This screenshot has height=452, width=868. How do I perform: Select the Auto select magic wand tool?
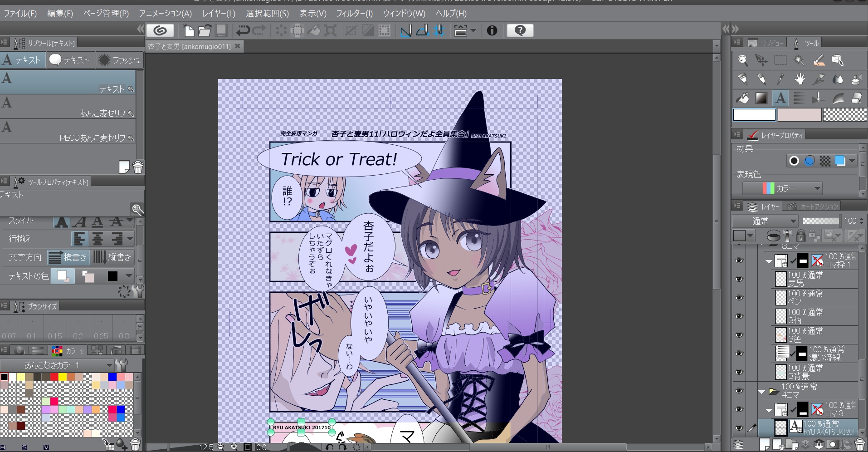799,60
